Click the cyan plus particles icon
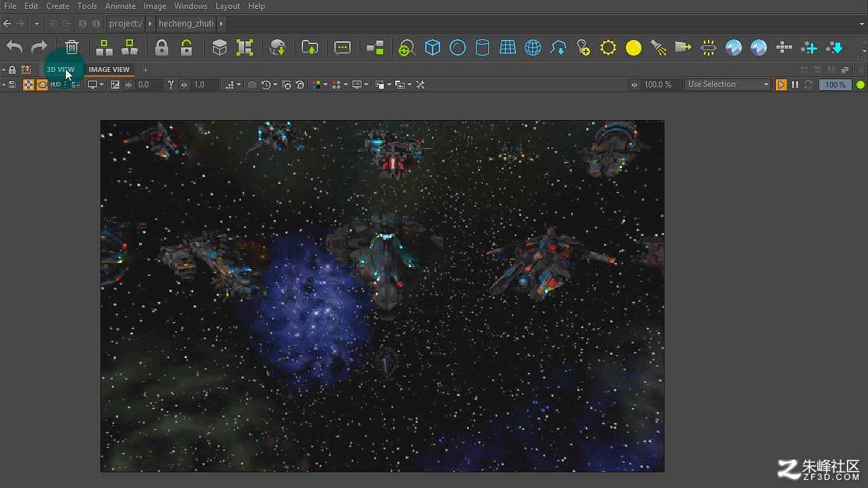 [x=809, y=47]
